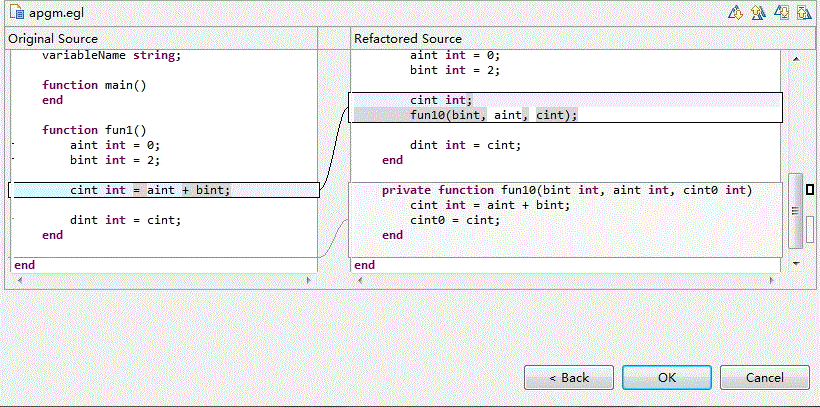820x408 pixels.
Task: Click the Refactored Source down scroll arrow
Action: 795,264
